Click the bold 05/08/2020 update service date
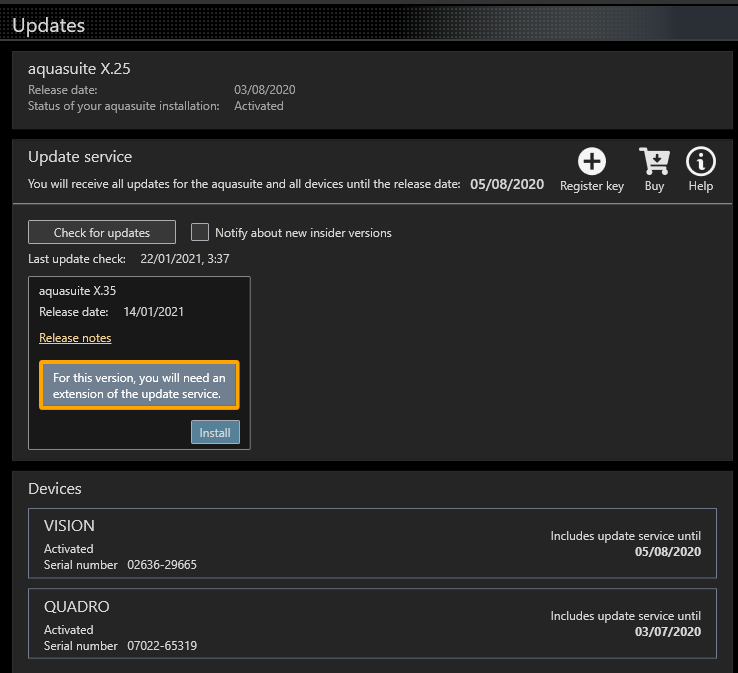738x673 pixels. coord(507,184)
